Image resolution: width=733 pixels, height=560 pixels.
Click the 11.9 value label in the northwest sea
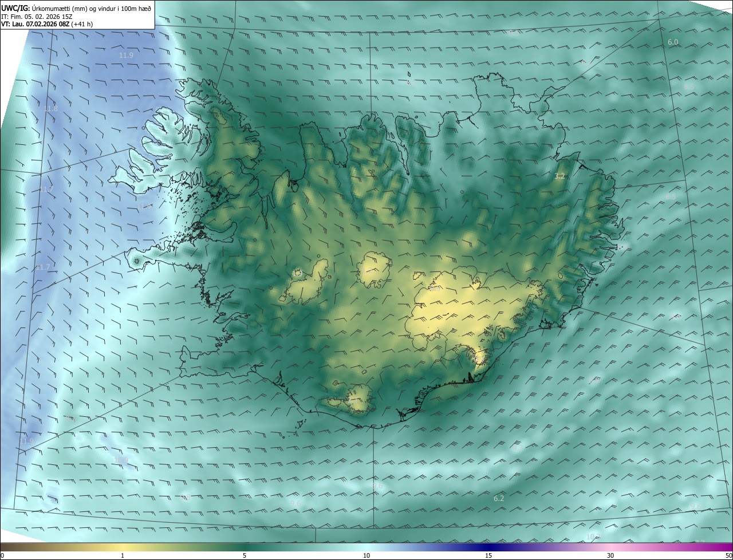[126, 56]
